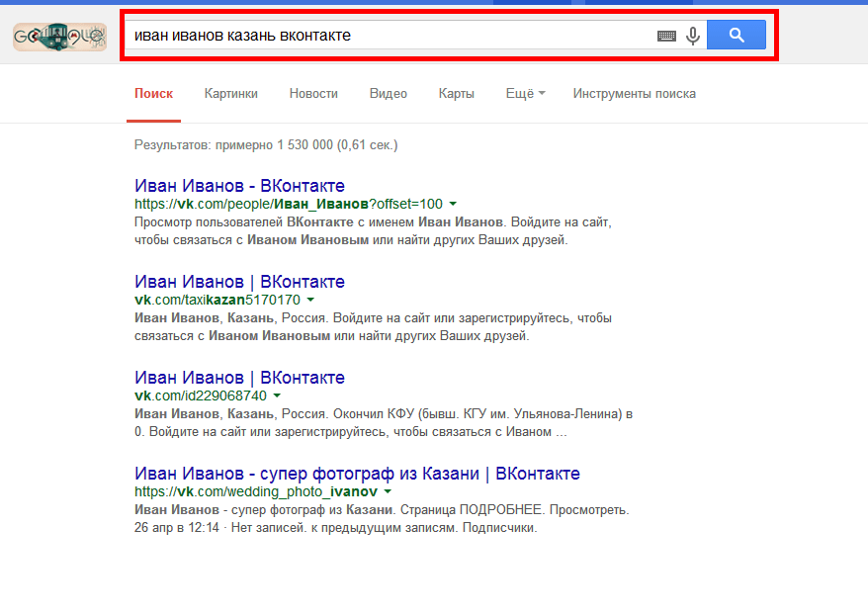This screenshot has width=868, height=615.
Task: Expand the Ещё dropdown menu
Action: tap(525, 94)
